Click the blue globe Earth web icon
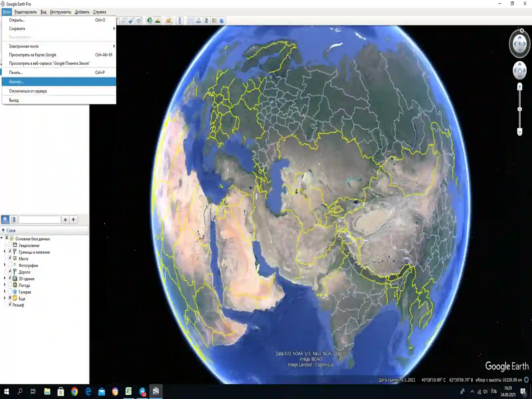This screenshot has height=399, width=532. [x=222, y=21]
